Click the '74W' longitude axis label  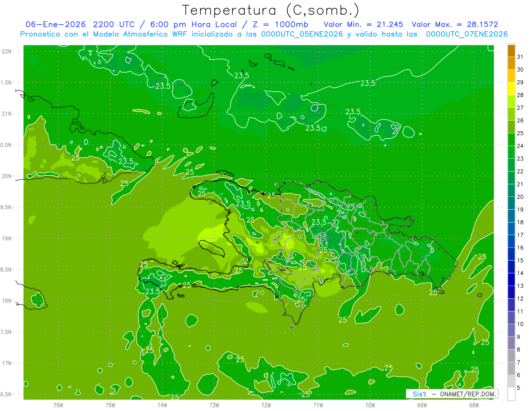click(162, 405)
